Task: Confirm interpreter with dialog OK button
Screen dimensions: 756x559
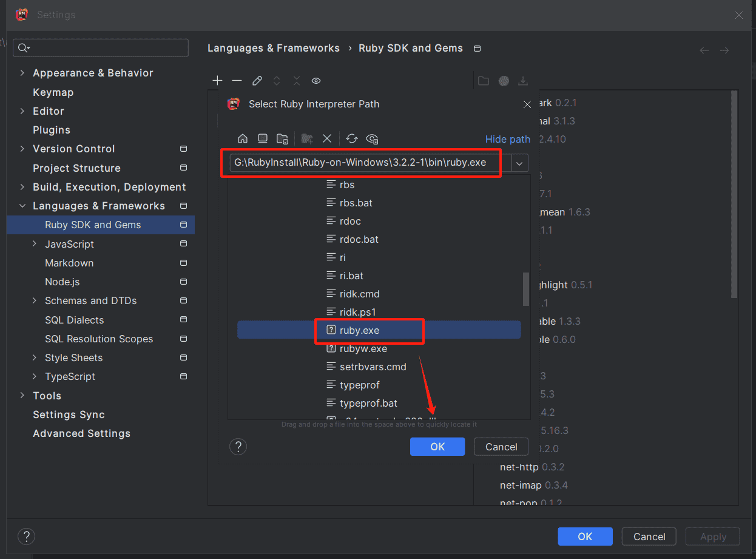Action: click(437, 447)
